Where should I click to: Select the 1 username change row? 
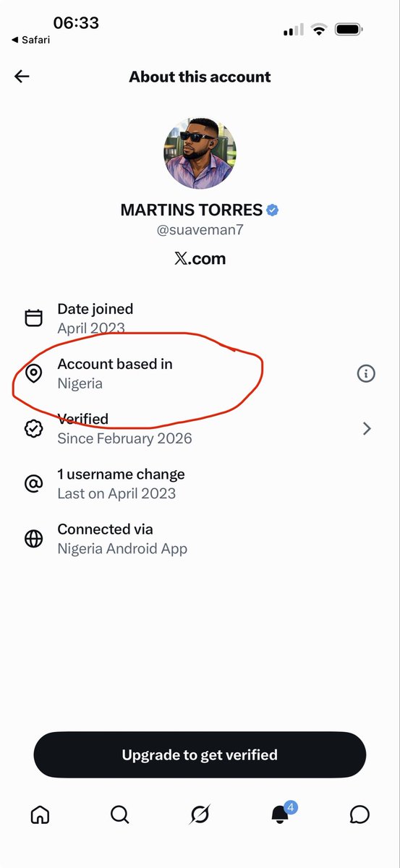pyautogui.click(x=200, y=484)
